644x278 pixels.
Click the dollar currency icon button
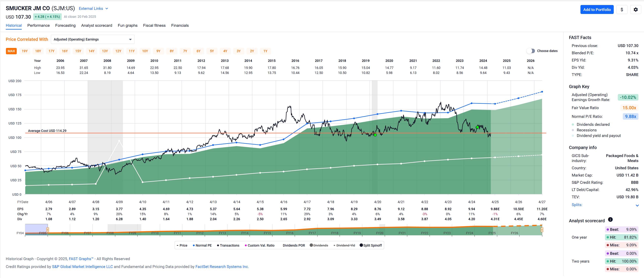click(622, 9)
